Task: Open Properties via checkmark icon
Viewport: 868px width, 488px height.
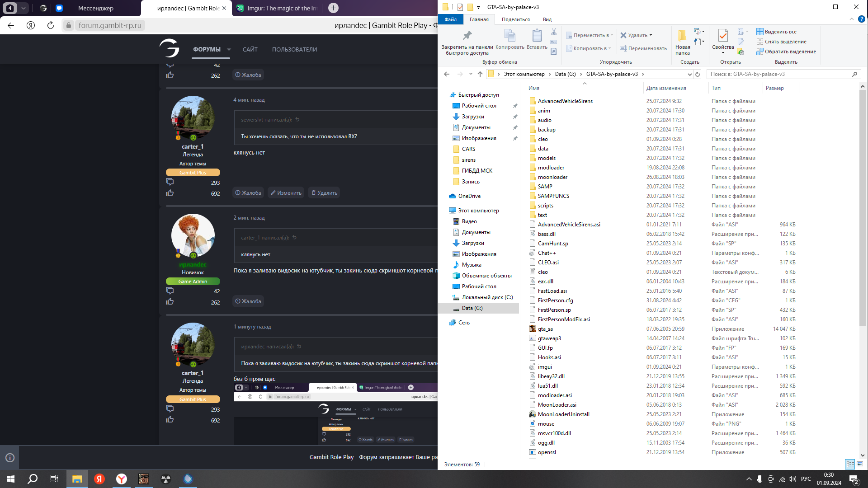Action: click(723, 36)
